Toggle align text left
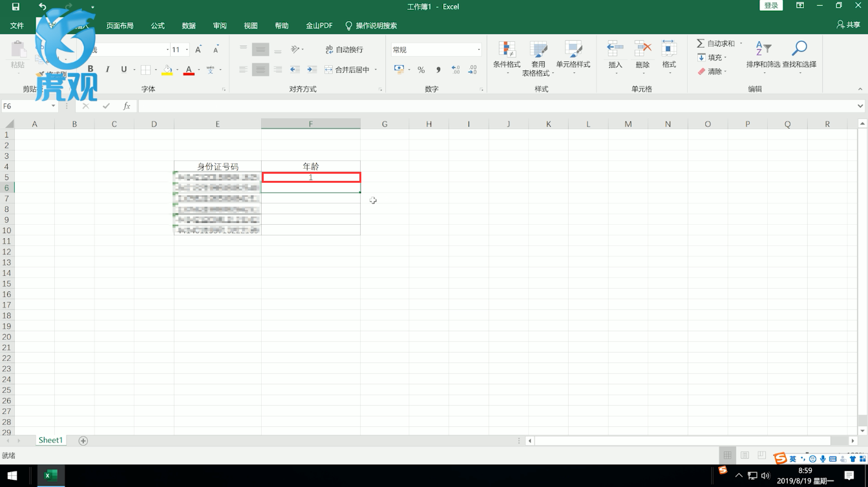Screen dimensions: 868x487 (x=243, y=70)
